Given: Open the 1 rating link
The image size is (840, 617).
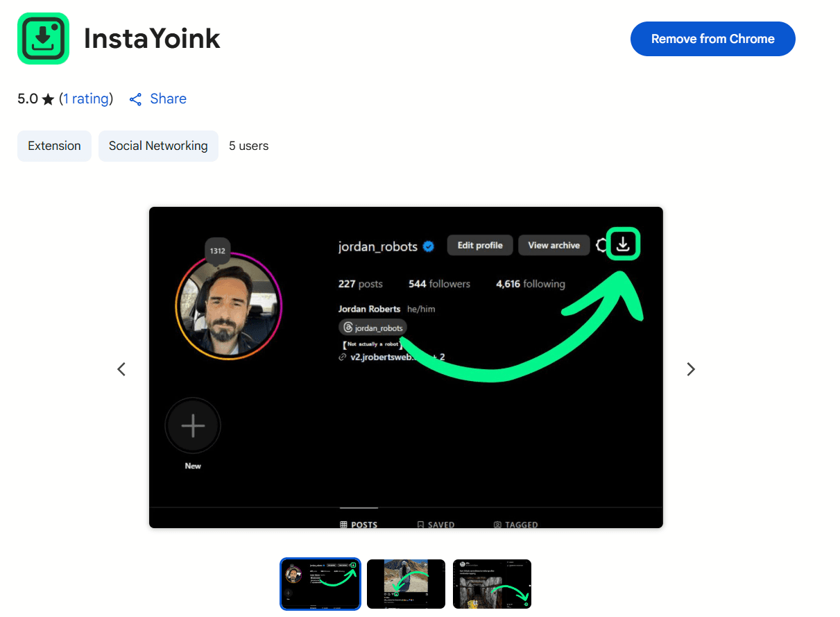Looking at the screenshot, I should pyautogui.click(x=86, y=98).
